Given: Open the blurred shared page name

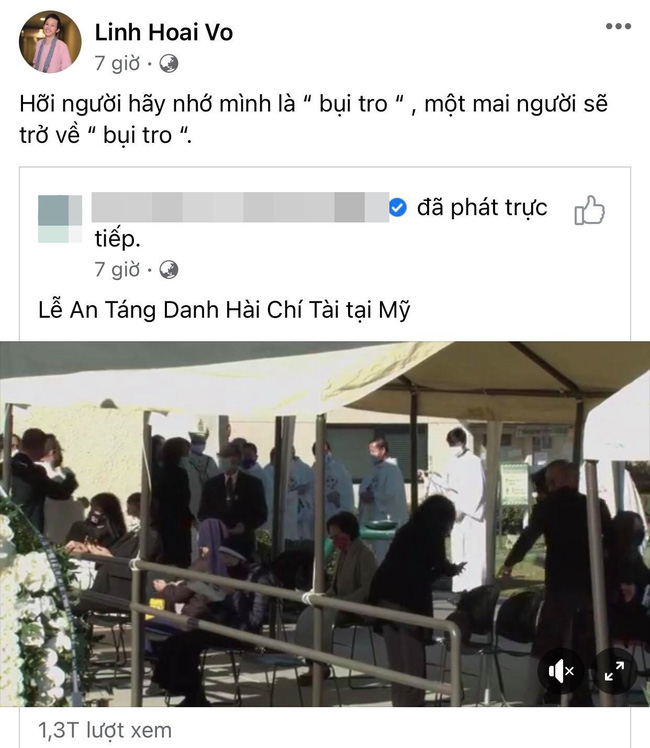Looking at the screenshot, I should click(240, 208).
